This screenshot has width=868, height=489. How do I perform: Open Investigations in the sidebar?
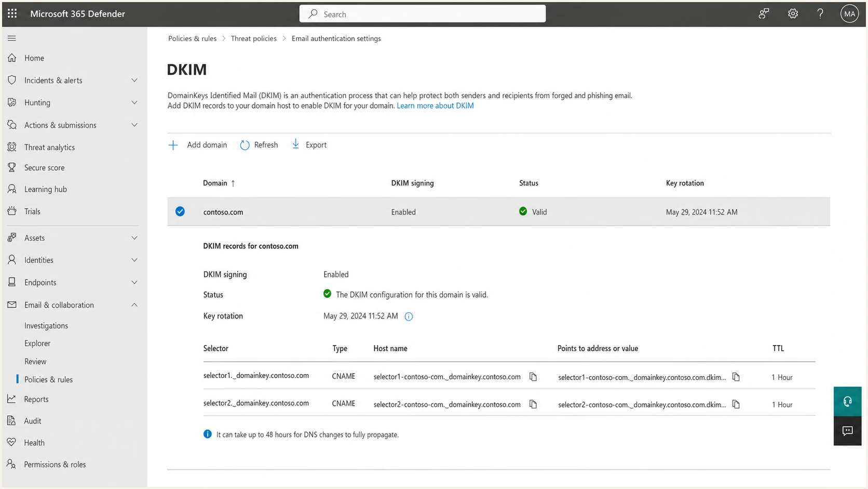[46, 325]
